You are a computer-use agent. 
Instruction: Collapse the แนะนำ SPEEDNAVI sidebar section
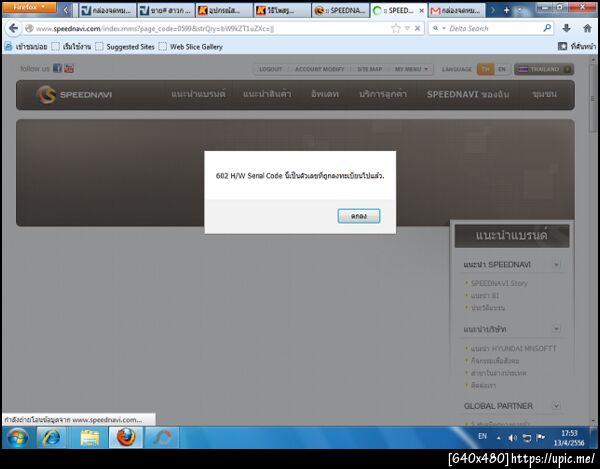(x=556, y=264)
